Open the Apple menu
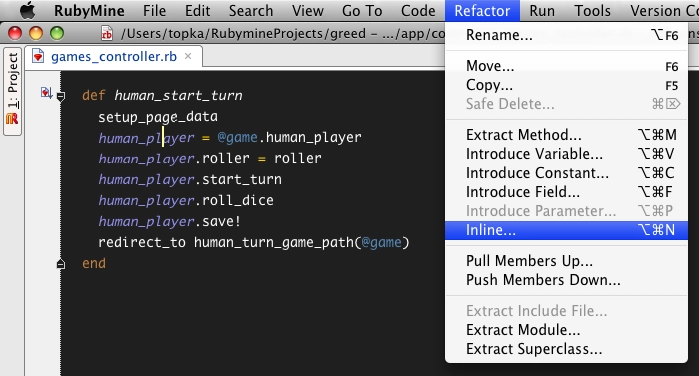Image resolution: width=699 pixels, height=376 pixels. pyautogui.click(x=28, y=10)
